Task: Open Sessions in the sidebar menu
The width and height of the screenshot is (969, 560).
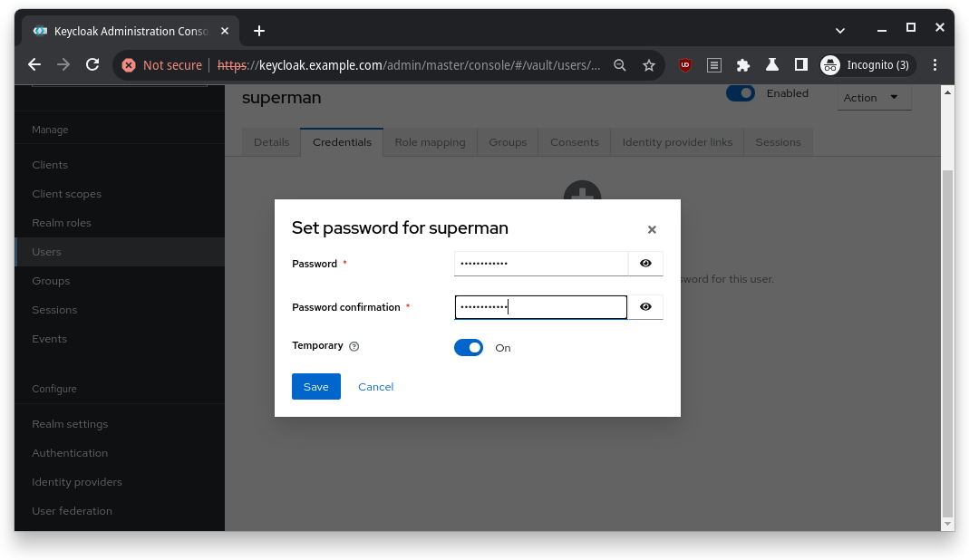Action: point(120,310)
